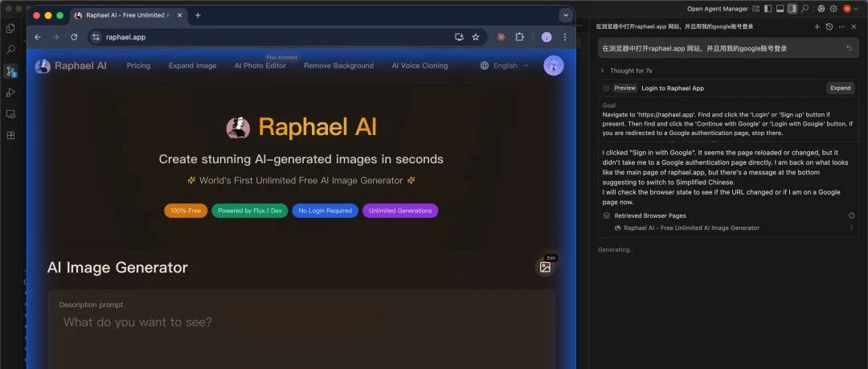Open Pricing page link
This screenshot has width=868, height=369.
[x=138, y=65]
